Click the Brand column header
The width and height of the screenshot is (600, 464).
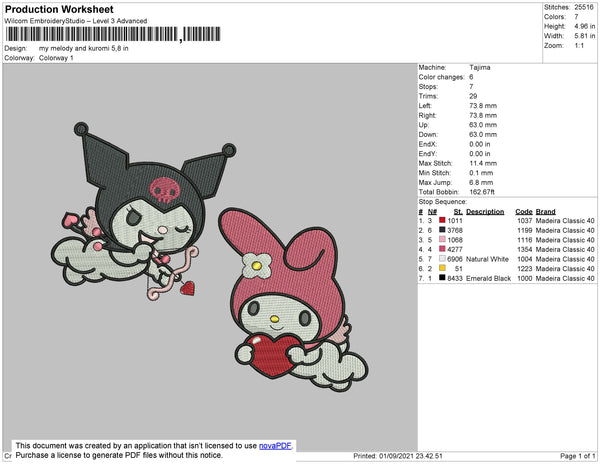point(545,212)
